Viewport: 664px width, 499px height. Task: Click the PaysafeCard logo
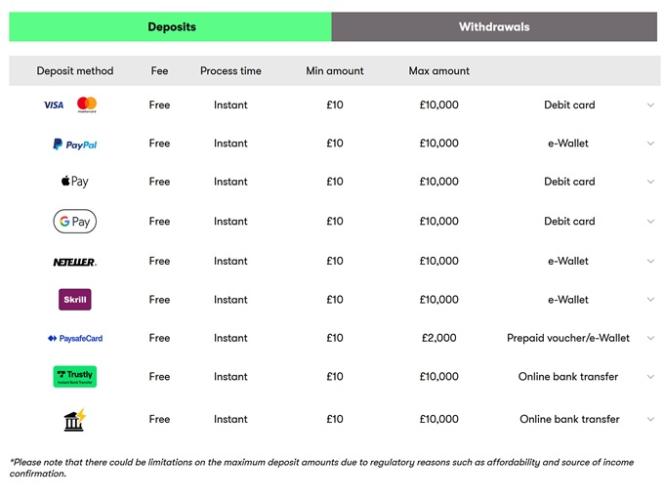point(75,338)
